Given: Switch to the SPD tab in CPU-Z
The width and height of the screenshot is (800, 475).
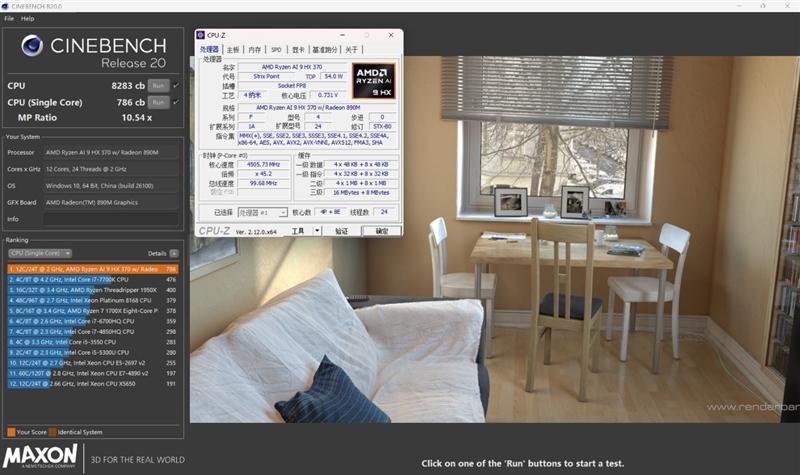Looking at the screenshot, I should (276, 49).
